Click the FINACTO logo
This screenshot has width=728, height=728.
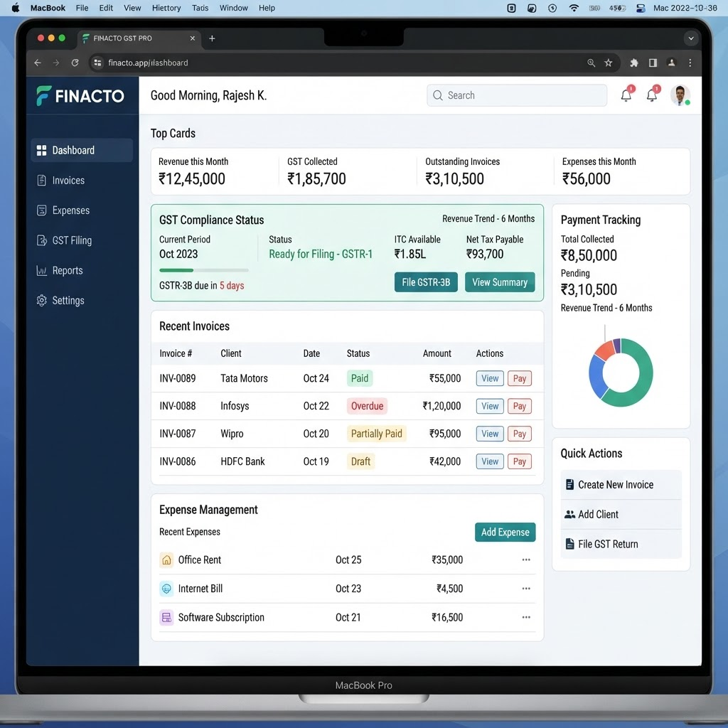click(x=80, y=96)
